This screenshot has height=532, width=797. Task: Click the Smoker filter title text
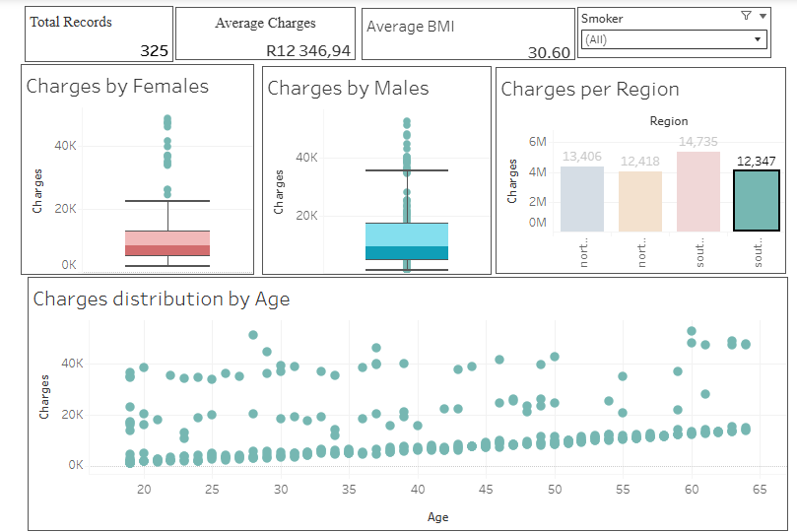click(x=602, y=18)
